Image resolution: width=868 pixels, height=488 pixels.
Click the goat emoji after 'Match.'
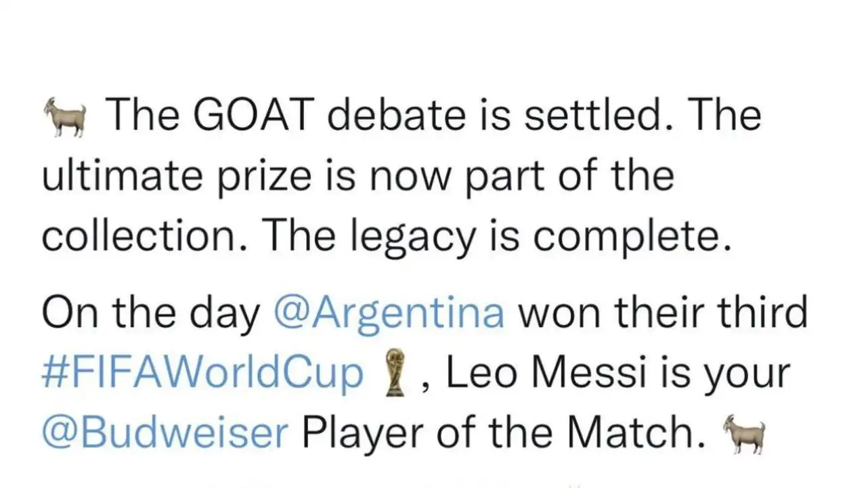[744, 435]
